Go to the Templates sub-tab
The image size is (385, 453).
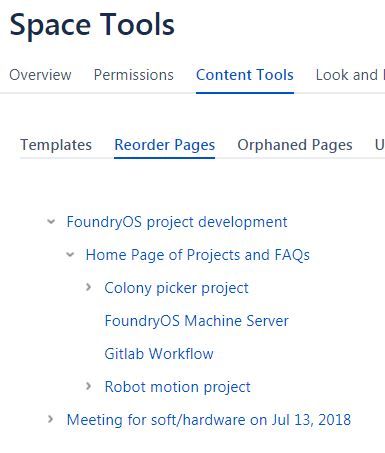click(x=56, y=145)
